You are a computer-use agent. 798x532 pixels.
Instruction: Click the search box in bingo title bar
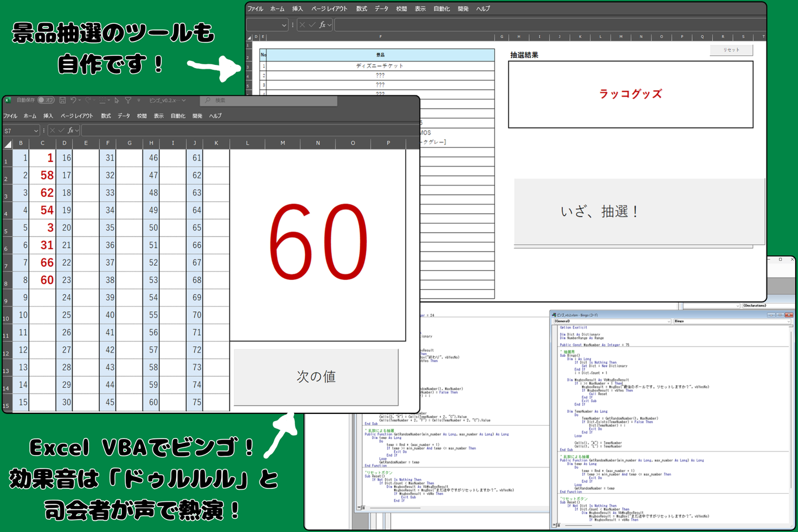tap(269, 100)
